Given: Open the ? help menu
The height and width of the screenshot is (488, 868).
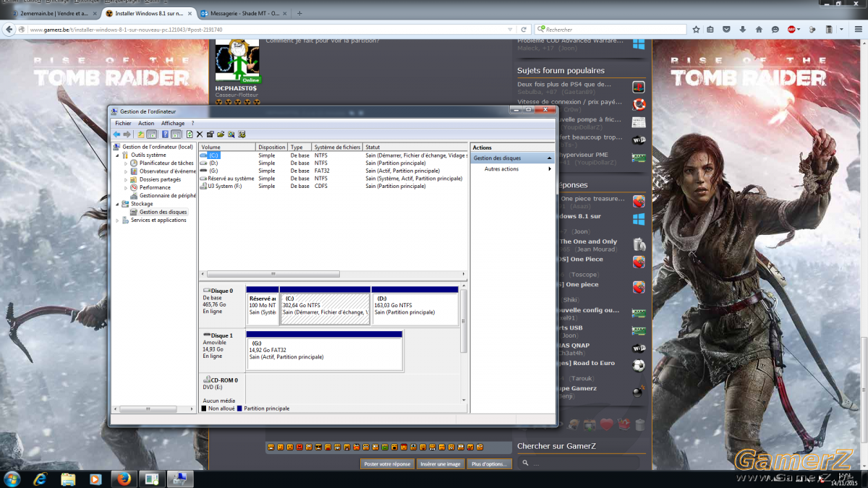Looking at the screenshot, I should tap(192, 124).
